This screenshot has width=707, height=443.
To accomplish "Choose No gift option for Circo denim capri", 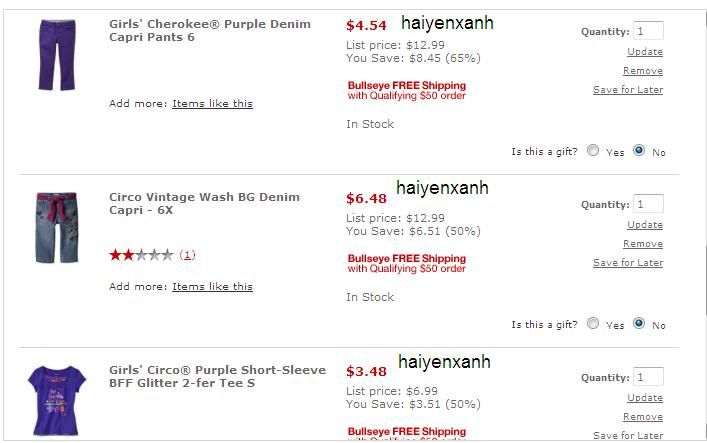I will pyautogui.click(x=639, y=324).
